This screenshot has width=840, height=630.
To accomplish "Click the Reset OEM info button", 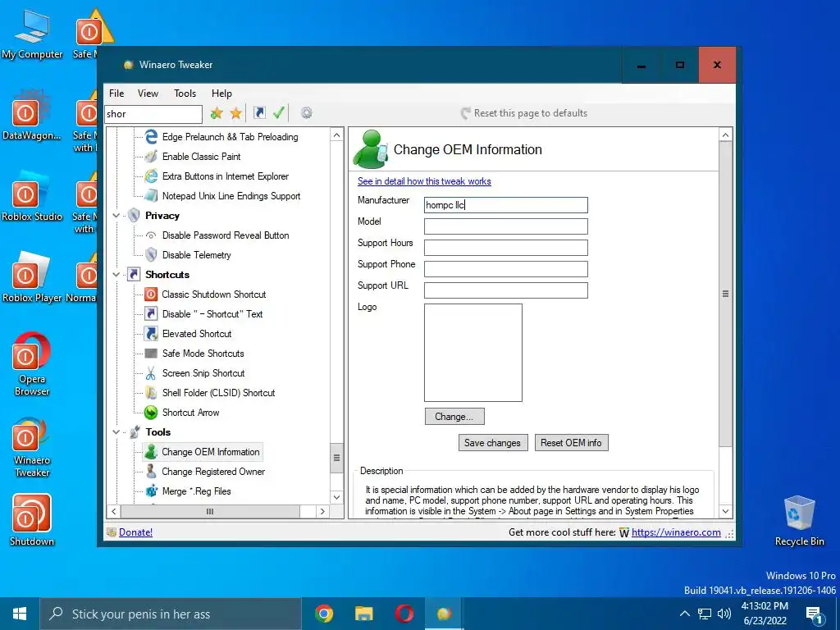I will 571,442.
